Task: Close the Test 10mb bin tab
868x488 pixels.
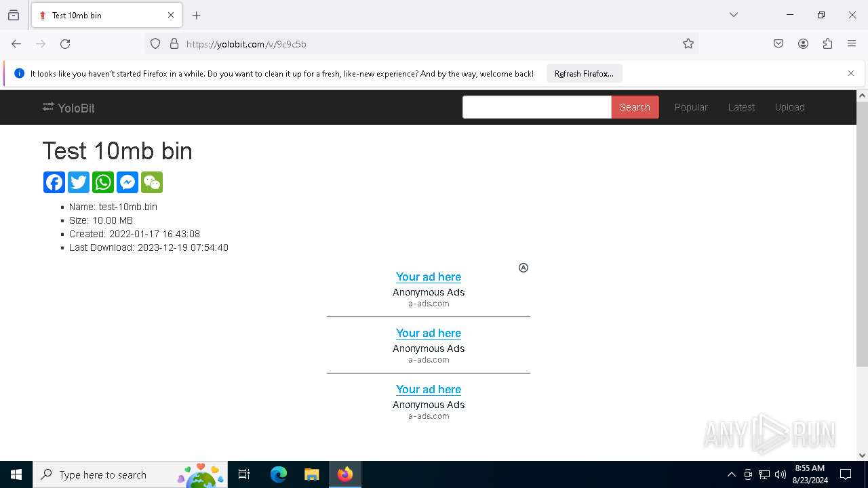Action: 171,15
